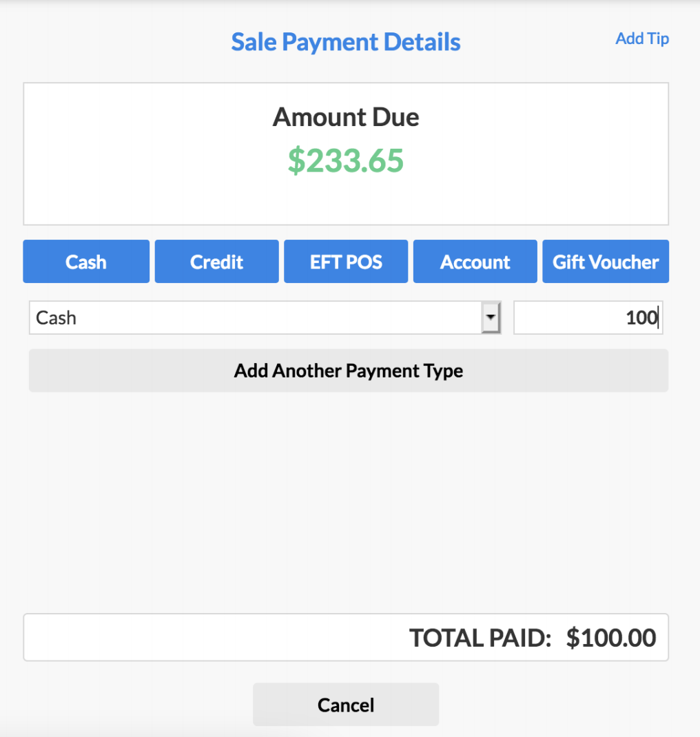Click Add Another Payment Type
Viewport: 700px width, 737px height.
click(x=348, y=371)
